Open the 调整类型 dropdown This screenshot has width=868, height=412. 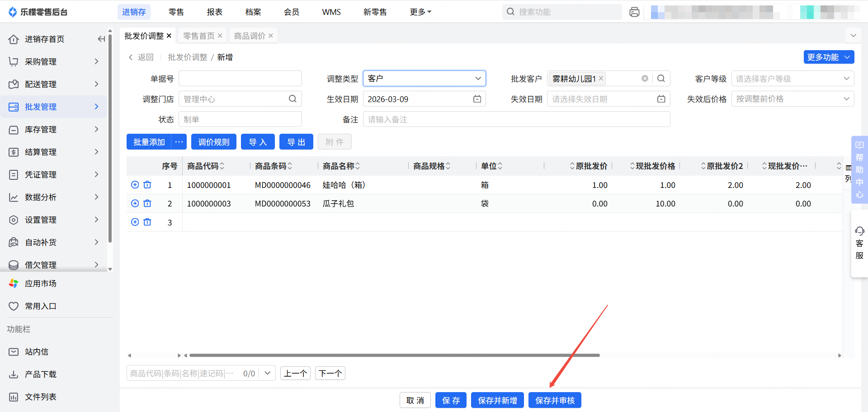tap(424, 79)
